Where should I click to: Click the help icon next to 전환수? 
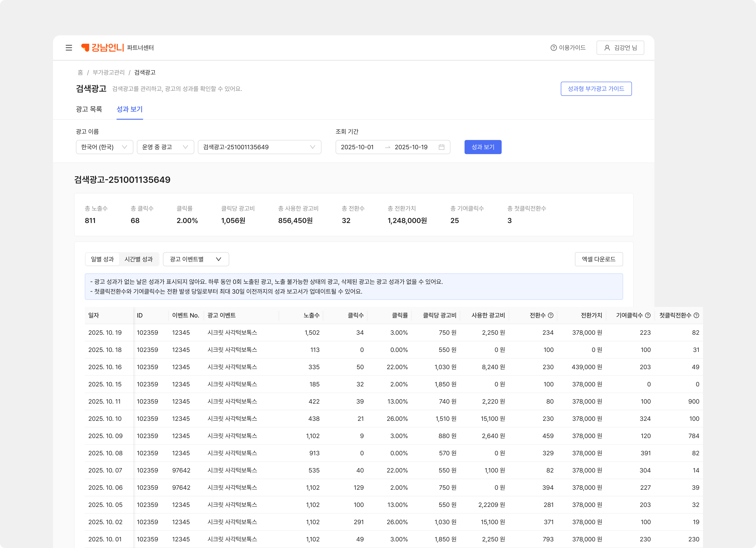551,315
